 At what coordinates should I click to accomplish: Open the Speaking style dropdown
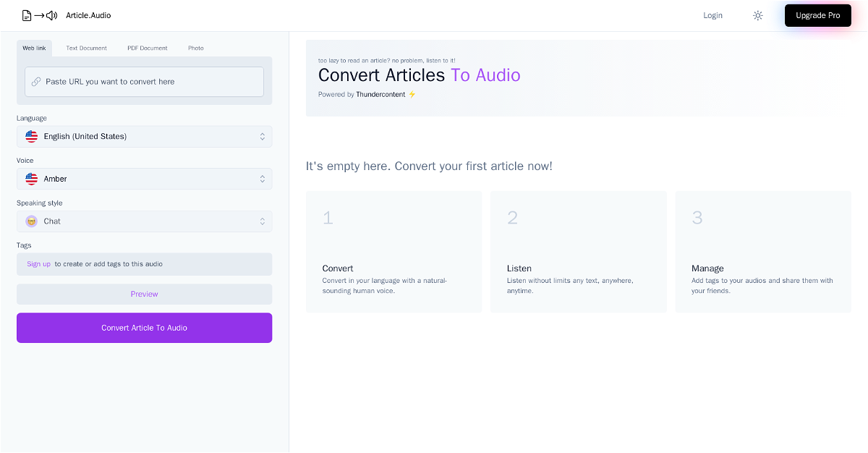(145, 221)
